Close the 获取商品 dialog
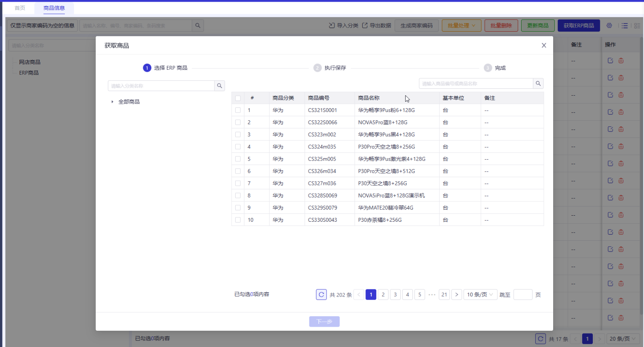 pyautogui.click(x=544, y=45)
